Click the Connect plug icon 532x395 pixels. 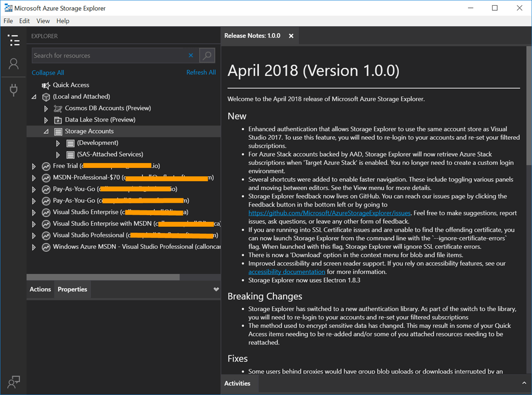coord(14,90)
